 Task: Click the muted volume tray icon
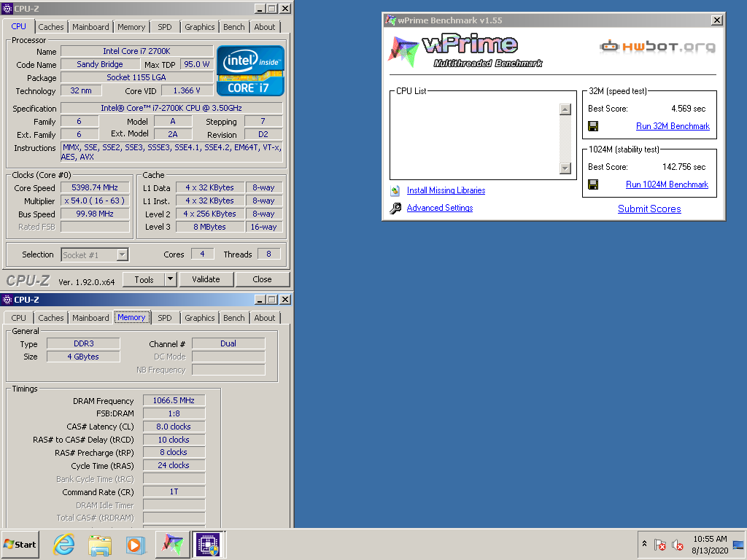[x=677, y=544]
